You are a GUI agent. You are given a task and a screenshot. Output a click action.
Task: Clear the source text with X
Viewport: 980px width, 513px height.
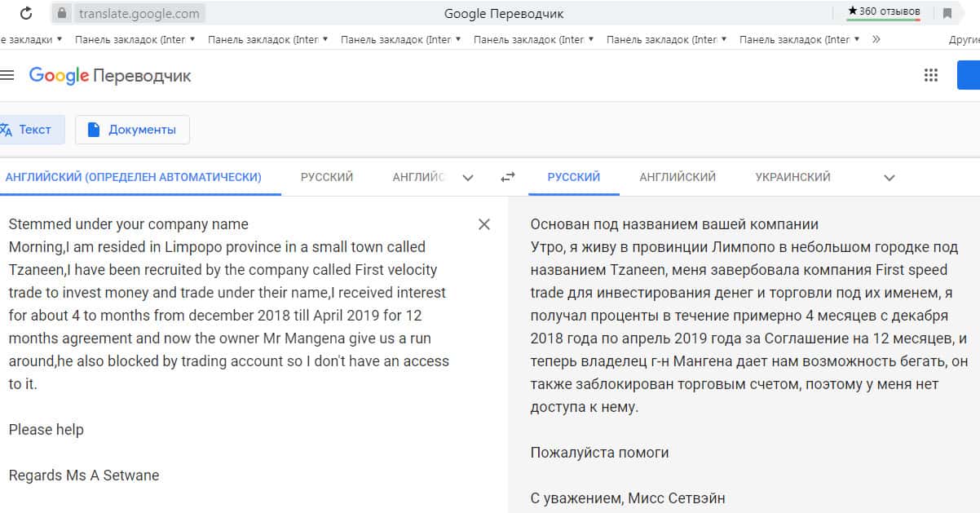click(484, 224)
